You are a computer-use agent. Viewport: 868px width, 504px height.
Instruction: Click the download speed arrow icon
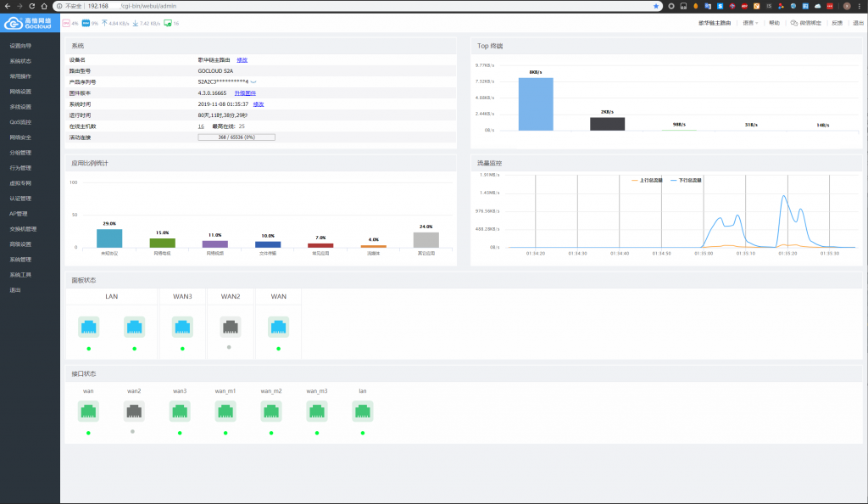pos(135,23)
